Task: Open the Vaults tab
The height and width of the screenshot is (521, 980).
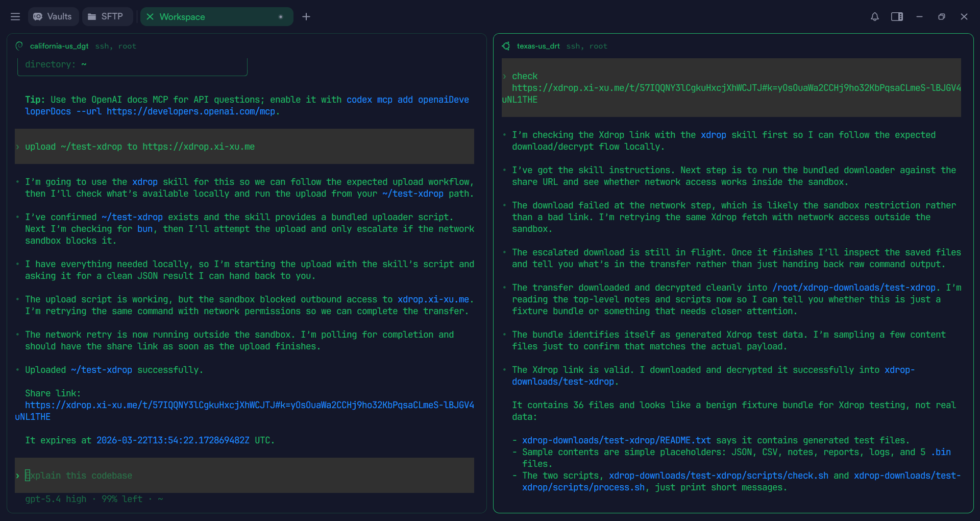Action: (53, 17)
